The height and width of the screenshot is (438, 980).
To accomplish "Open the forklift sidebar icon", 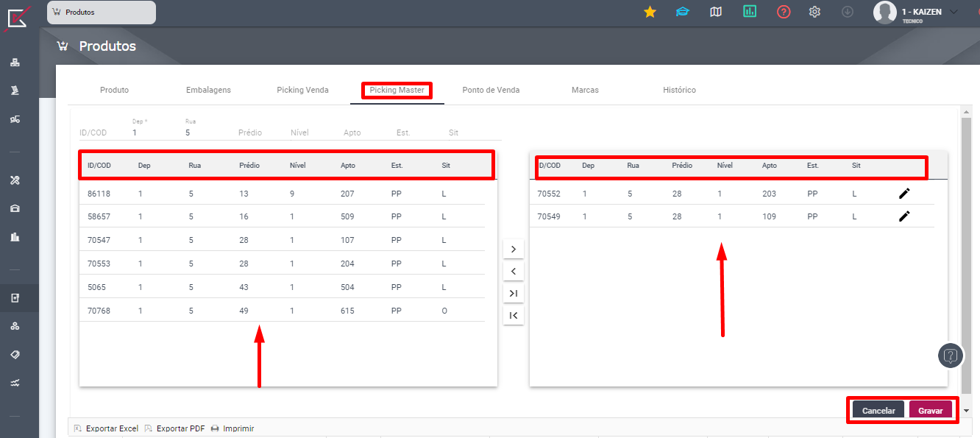I will (15, 119).
